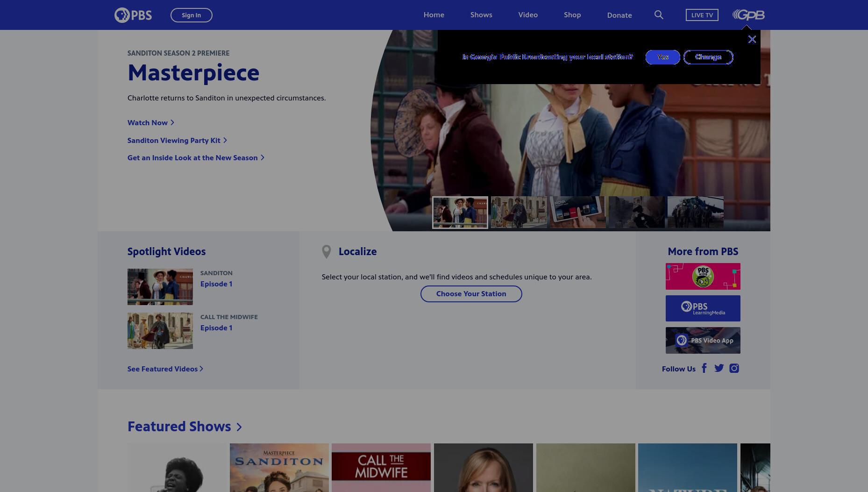Open the search magnifier icon
Image resolution: width=868 pixels, height=492 pixels.
click(659, 15)
